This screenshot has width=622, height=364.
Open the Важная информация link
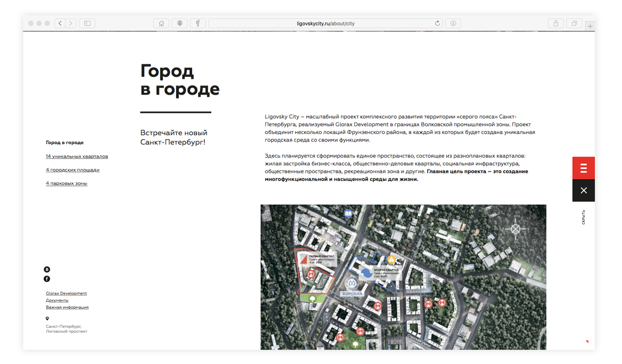coord(67,307)
